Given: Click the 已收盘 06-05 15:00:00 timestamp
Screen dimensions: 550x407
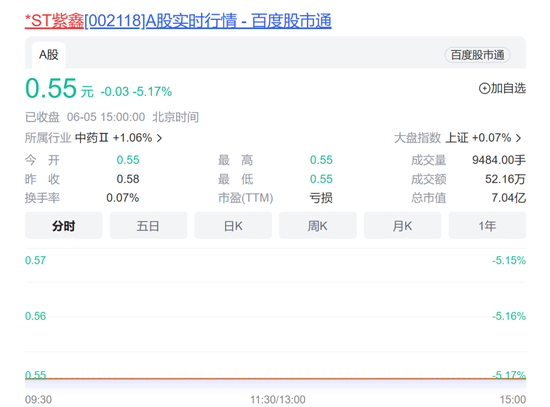Looking at the screenshot, I should (112, 117).
